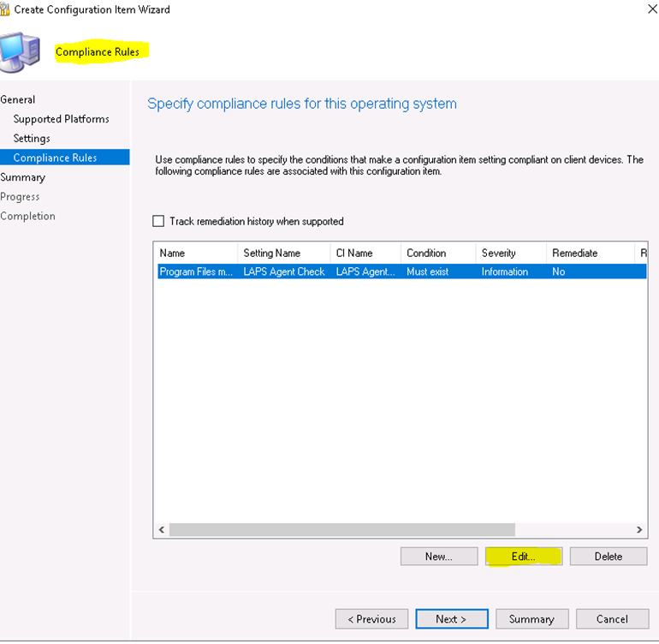Proceed with the Next button
659x644 pixels.
[452, 619]
